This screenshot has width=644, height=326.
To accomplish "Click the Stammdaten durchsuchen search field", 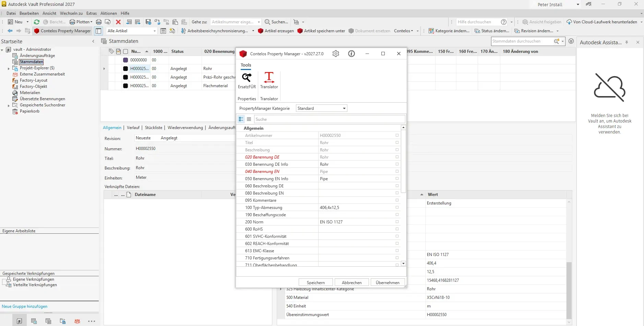I will pos(522,41).
